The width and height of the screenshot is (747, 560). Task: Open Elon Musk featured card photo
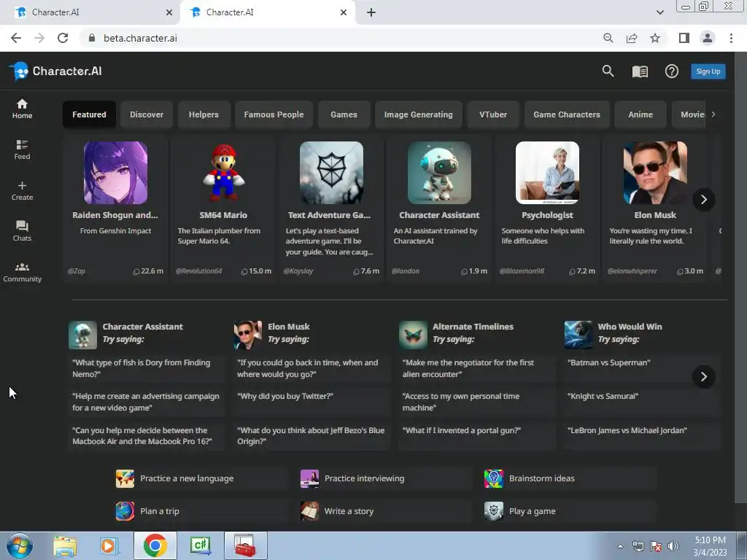coord(655,173)
